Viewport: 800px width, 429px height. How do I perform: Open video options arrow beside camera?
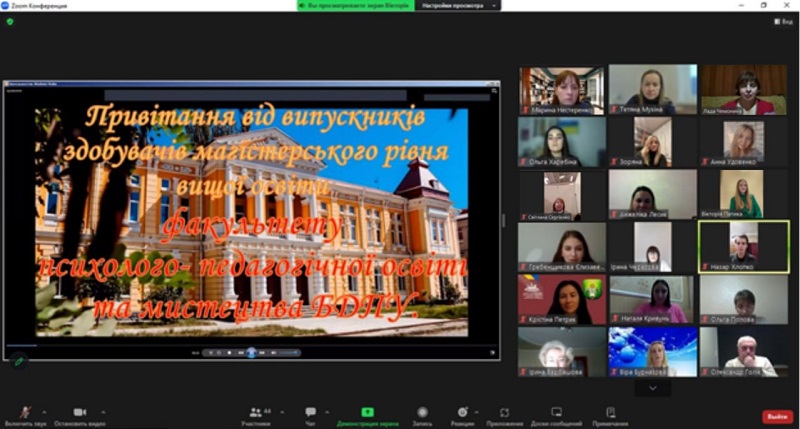pyautogui.click(x=103, y=412)
